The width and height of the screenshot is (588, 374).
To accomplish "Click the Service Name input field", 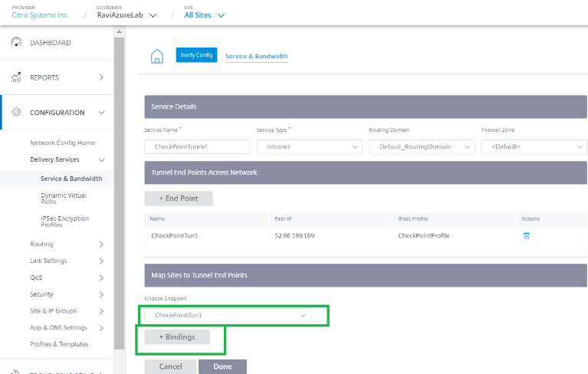I will pyautogui.click(x=197, y=147).
